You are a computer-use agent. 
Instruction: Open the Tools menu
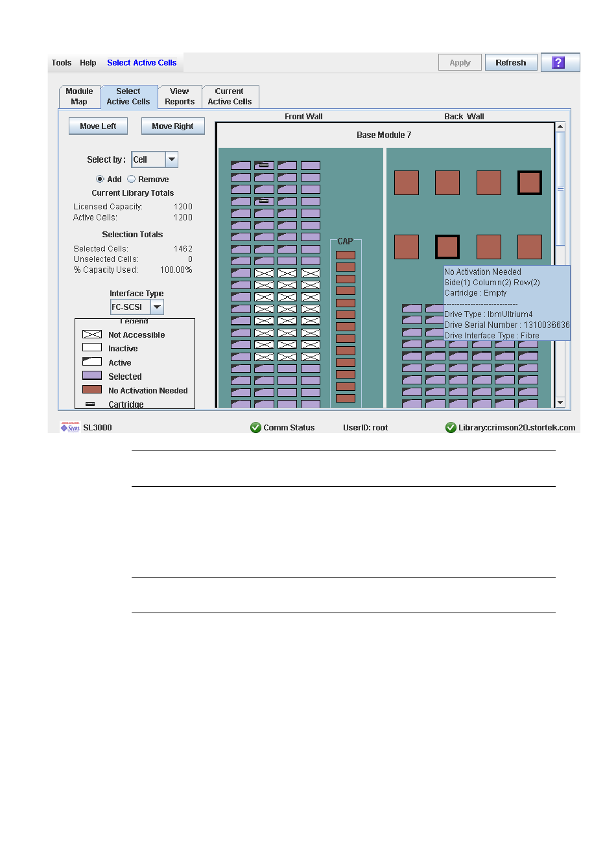click(62, 63)
